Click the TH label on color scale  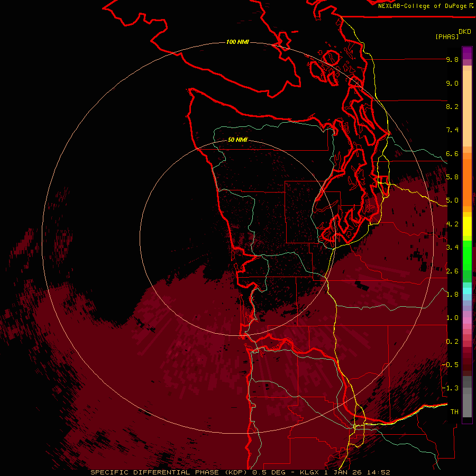tap(454, 412)
